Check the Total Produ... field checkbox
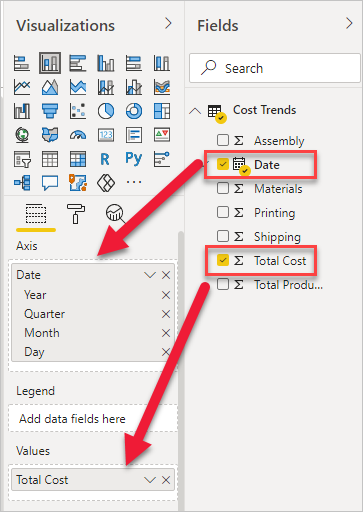 223,284
